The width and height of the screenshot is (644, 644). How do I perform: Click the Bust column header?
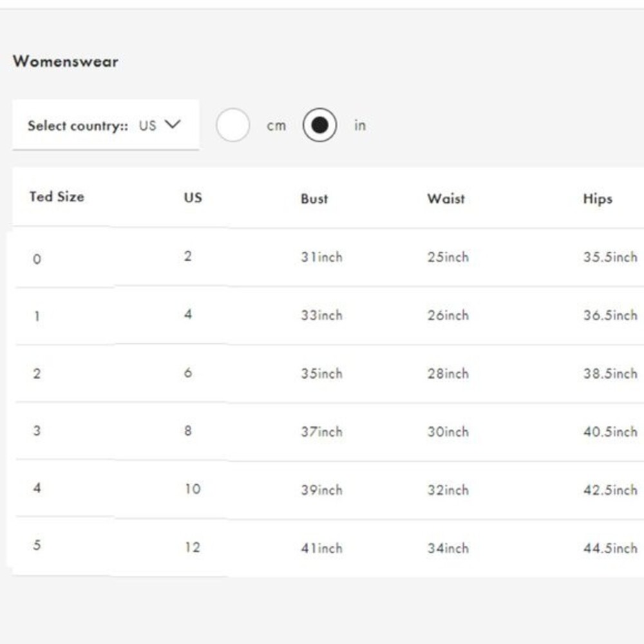tap(314, 199)
